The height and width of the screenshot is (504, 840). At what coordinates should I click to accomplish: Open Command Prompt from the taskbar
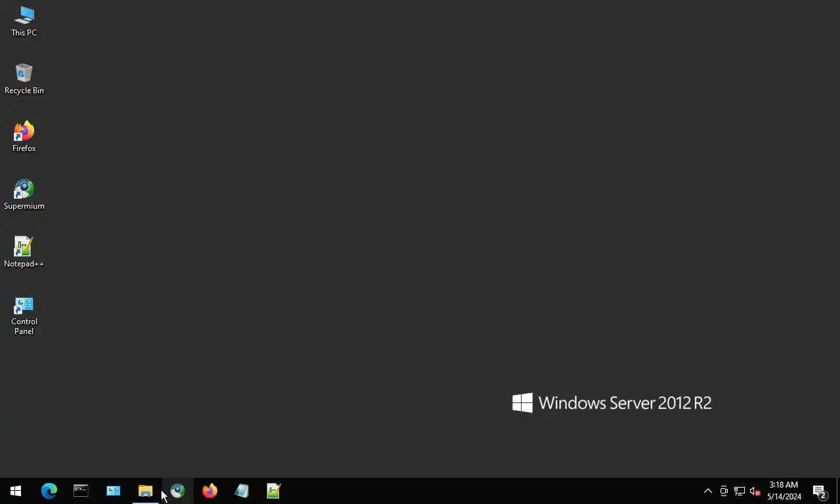tap(81, 491)
